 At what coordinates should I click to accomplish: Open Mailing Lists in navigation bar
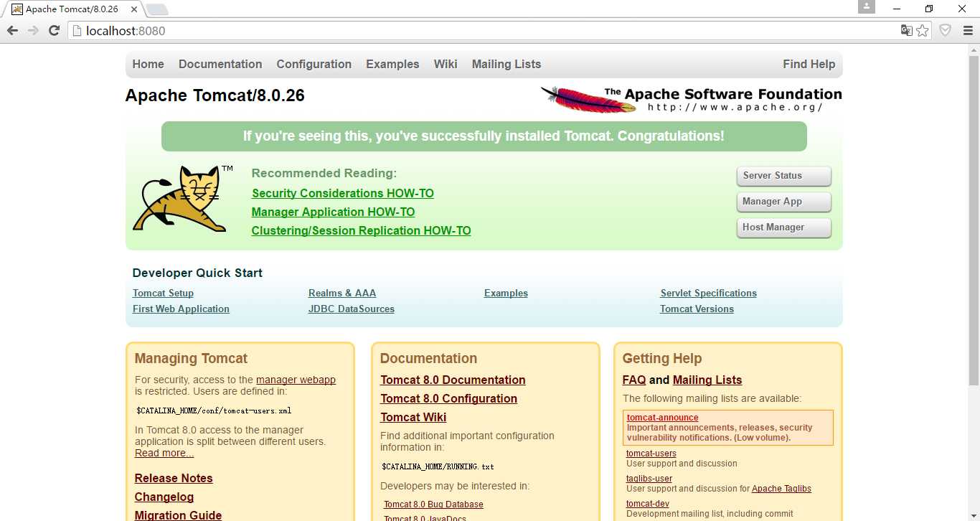(507, 64)
